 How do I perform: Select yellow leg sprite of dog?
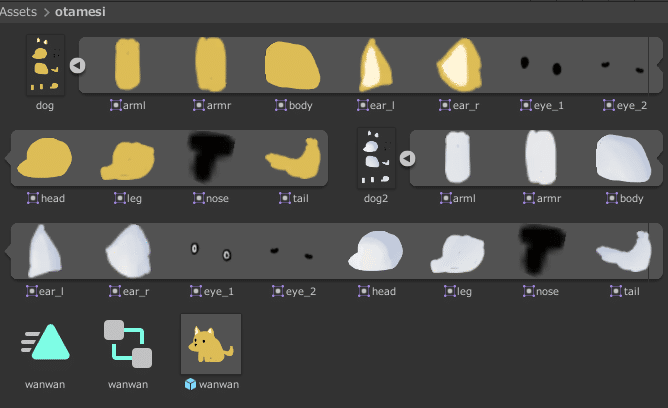click(127, 161)
